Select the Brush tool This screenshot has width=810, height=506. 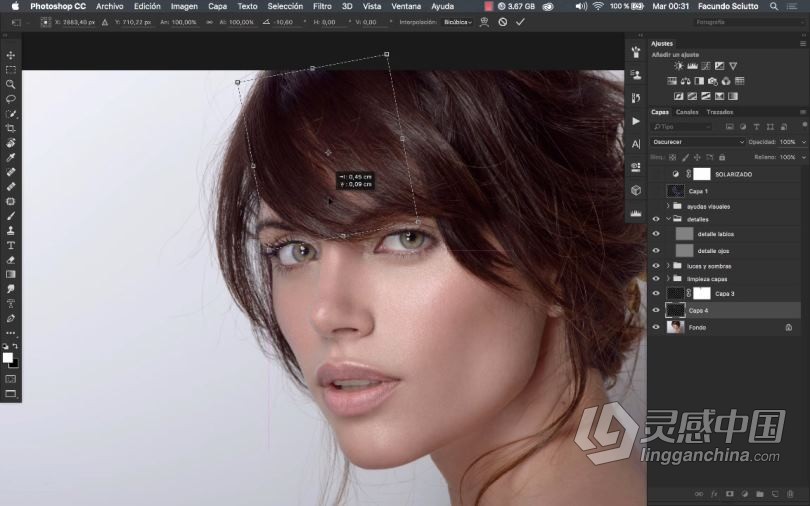[10, 216]
